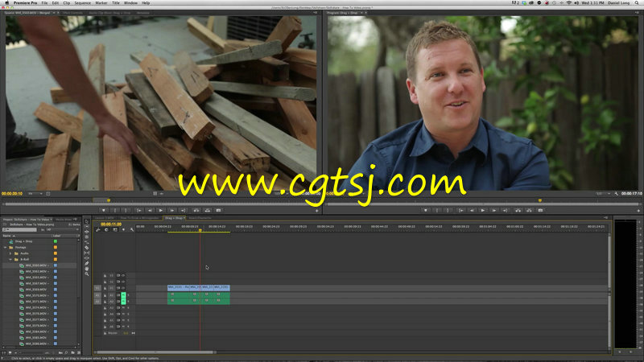This screenshot has width=644, height=362.
Task: Click the Project panel search field
Action: click(19, 229)
